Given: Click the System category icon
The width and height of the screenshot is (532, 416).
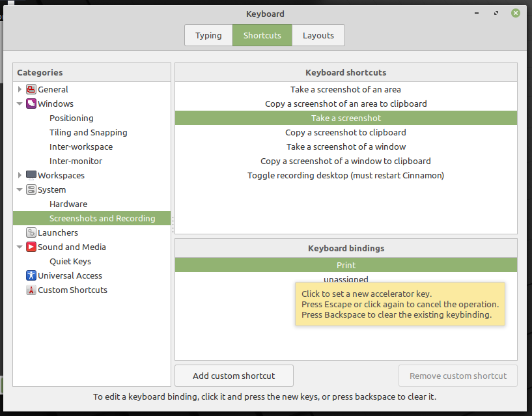Looking at the screenshot, I should coord(31,190).
